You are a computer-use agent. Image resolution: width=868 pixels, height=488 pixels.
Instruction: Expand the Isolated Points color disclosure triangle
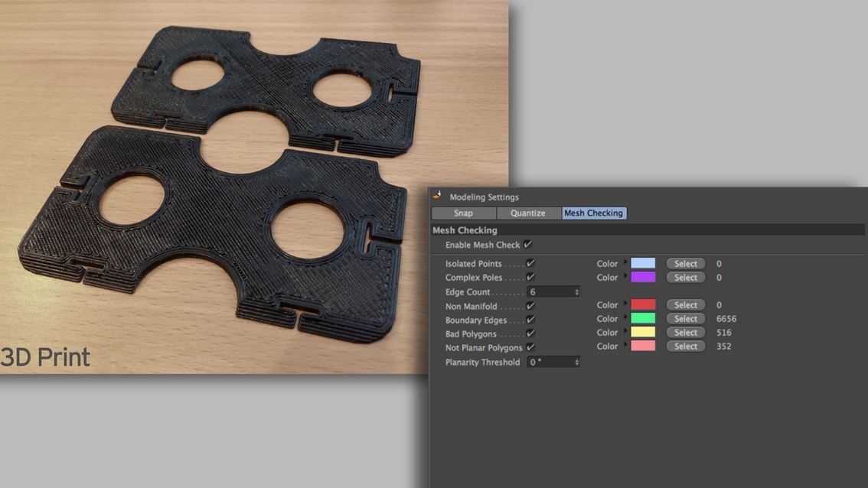click(x=625, y=262)
